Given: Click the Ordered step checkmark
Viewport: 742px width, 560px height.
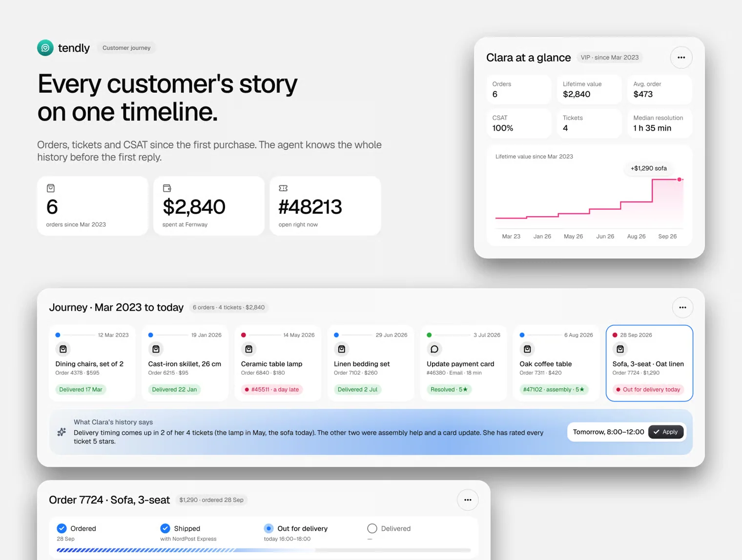Looking at the screenshot, I should click(62, 528).
